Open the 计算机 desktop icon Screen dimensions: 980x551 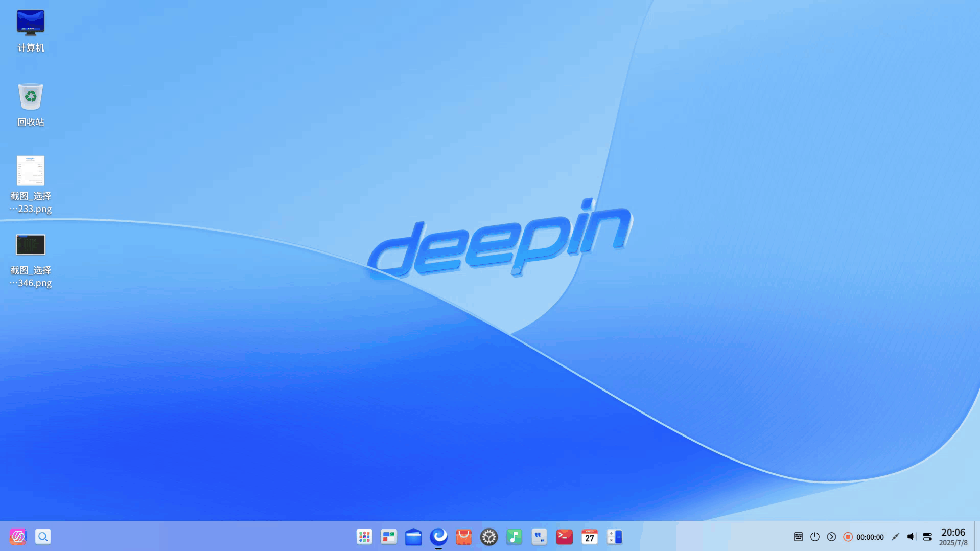[31, 22]
